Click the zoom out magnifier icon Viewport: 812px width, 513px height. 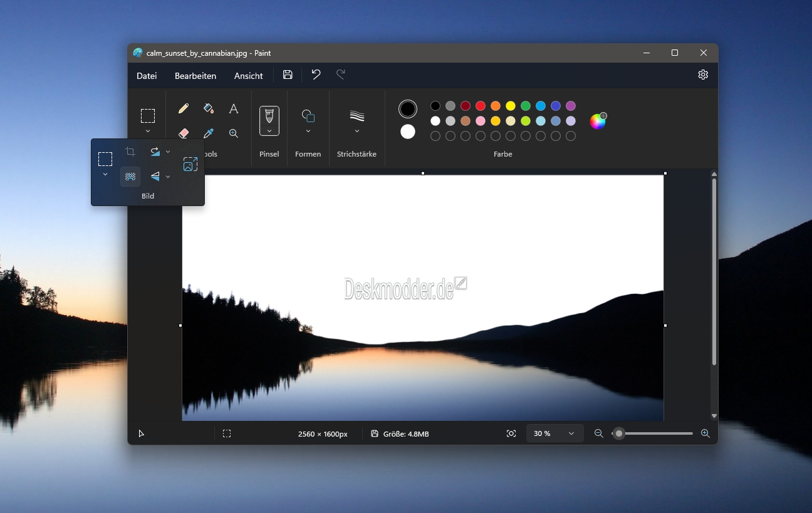point(598,433)
